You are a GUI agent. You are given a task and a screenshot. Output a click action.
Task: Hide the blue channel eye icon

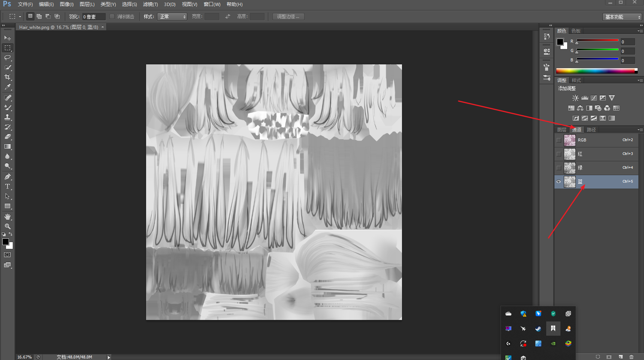coord(559,182)
